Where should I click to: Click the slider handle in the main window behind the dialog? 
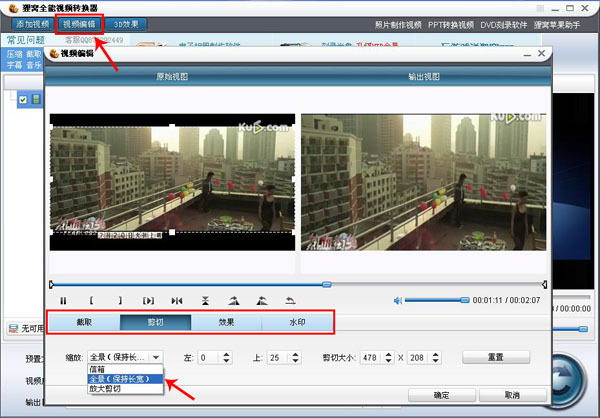tap(583, 329)
